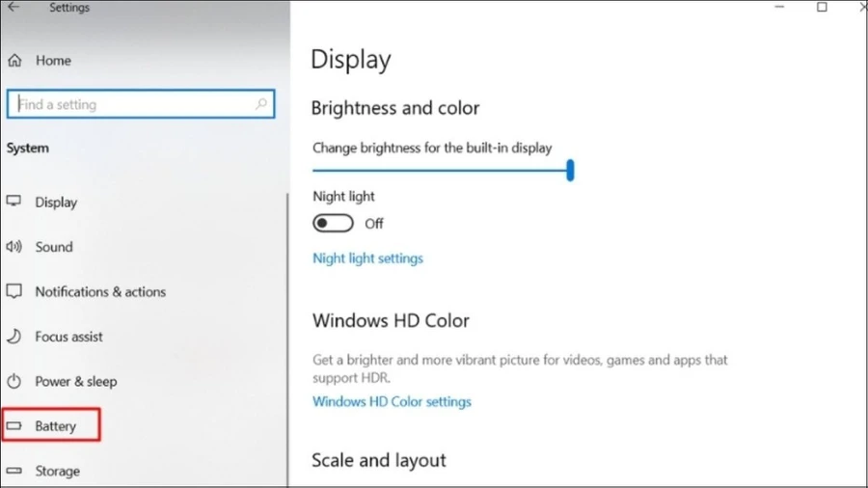The width and height of the screenshot is (868, 488).
Task: Go to Notifications & actions settings
Action: click(x=100, y=291)
